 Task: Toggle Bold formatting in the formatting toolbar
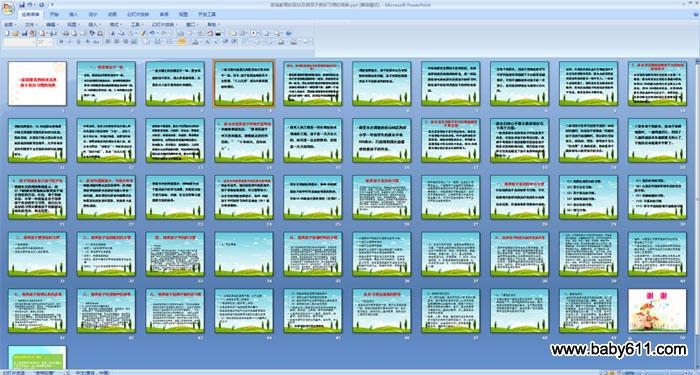coord(61,42)
